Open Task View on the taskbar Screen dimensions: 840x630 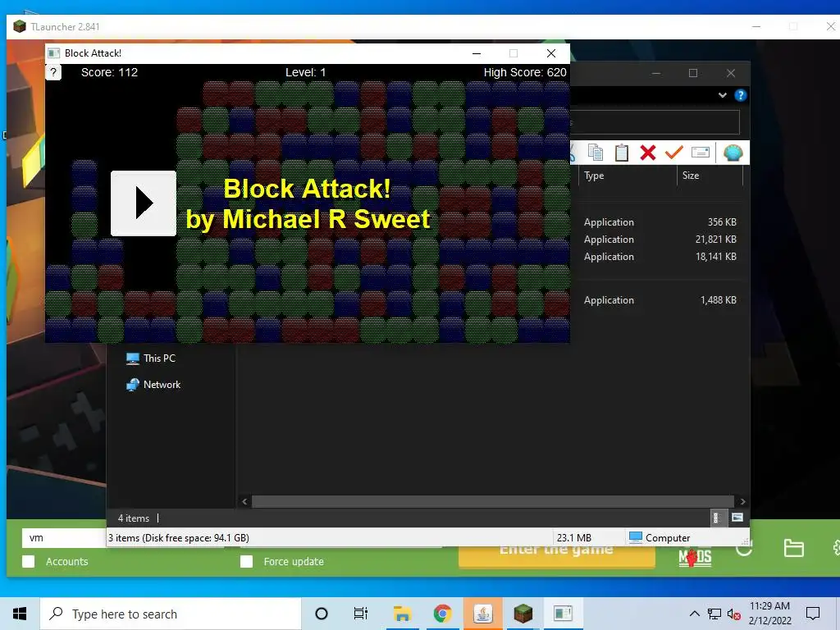[x=361, y=614]
